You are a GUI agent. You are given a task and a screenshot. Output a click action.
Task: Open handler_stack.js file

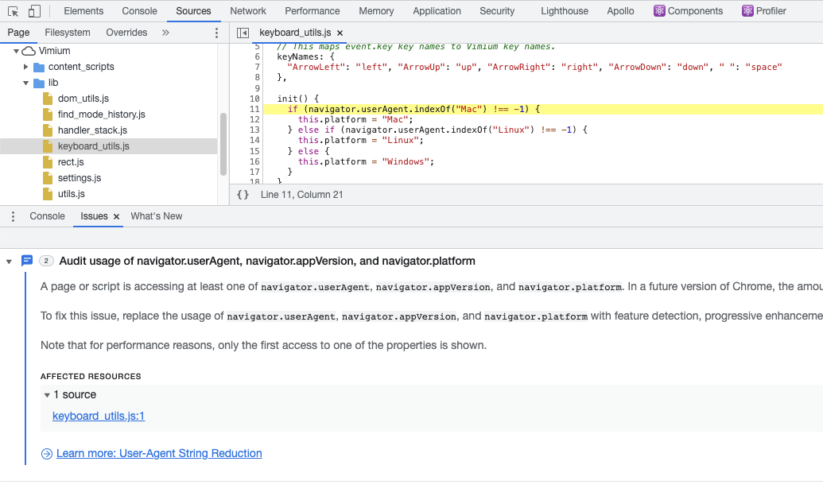point(92,130)
